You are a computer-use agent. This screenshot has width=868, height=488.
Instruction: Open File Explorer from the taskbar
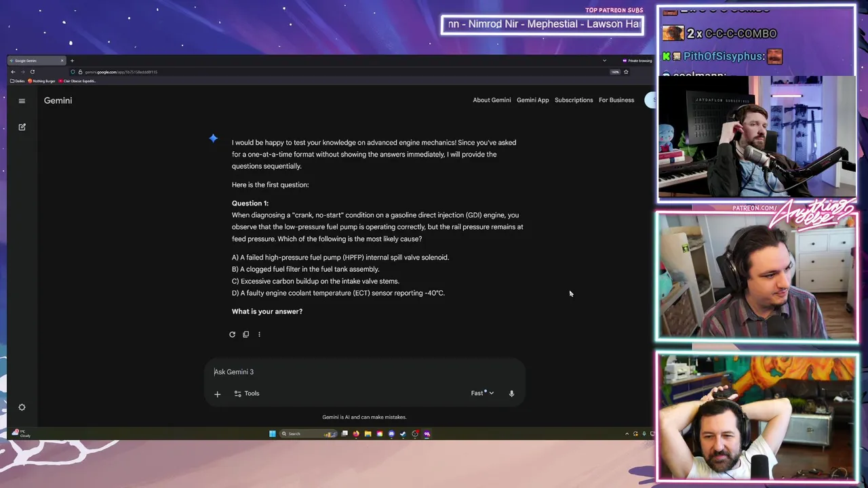368,434
